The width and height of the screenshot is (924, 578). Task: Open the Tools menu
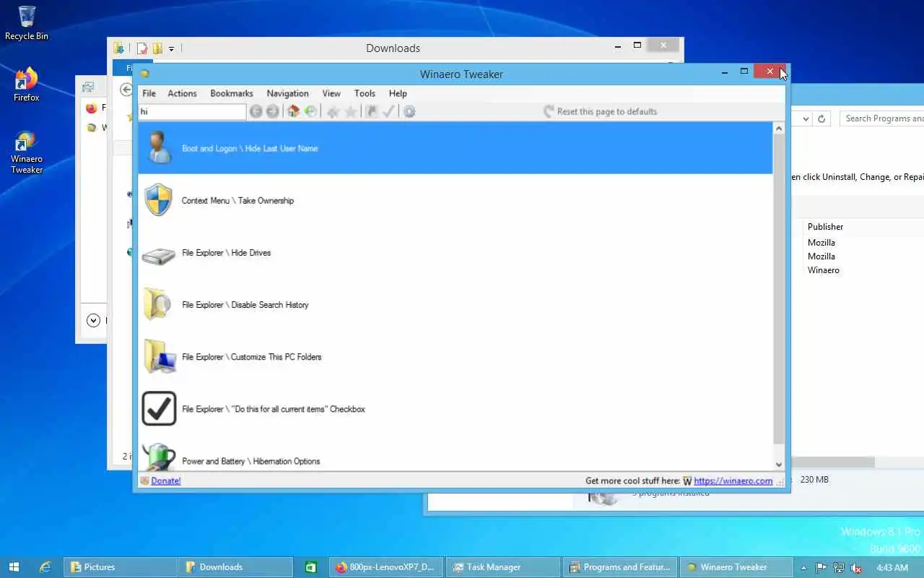pyautogui.click(x=365, y=93)
